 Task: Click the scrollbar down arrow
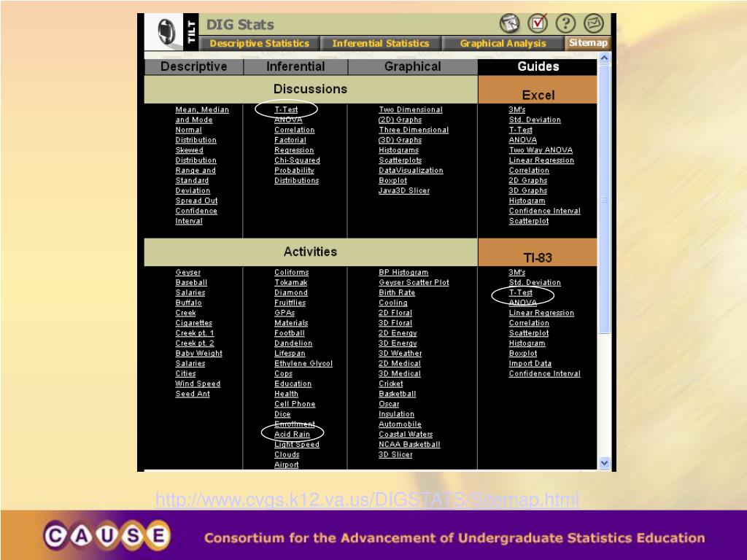pyautogui.click(x=604, y=463)
